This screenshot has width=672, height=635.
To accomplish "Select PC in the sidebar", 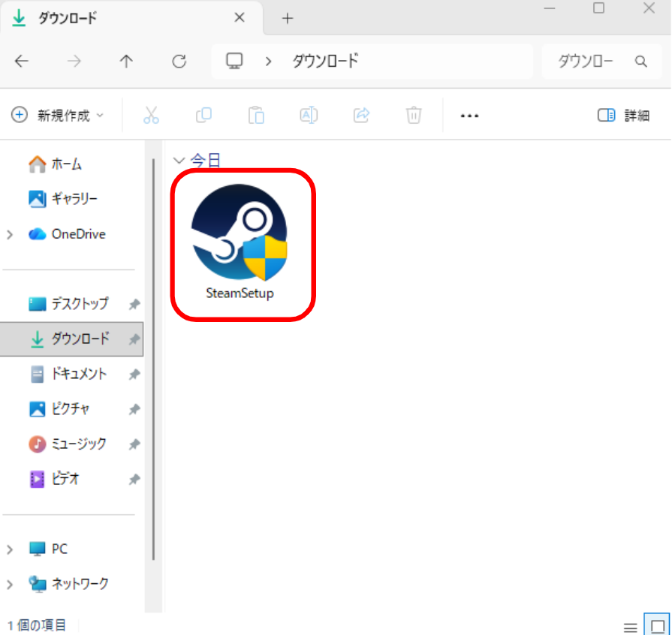I will (x=48, y=549).
